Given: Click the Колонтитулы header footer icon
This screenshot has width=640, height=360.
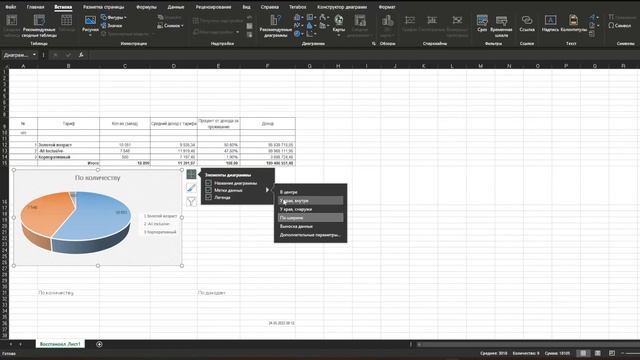Looking at the screenshot, I should [x=573, y=24].
